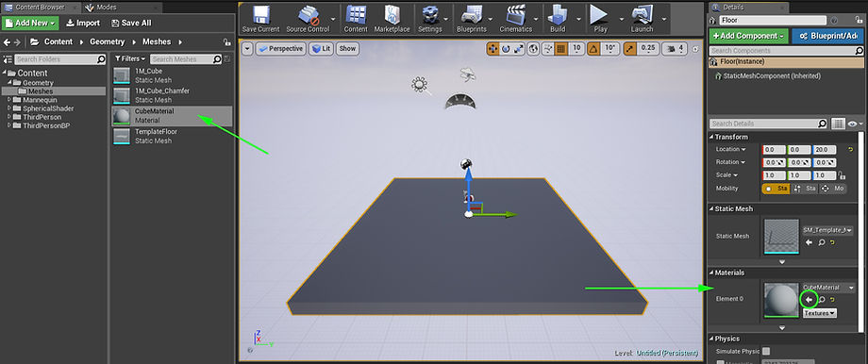Image resolution: width=868 pixels, height=364 pixels.
Task: Click the Blueprints toolbar icon
Action: tap(472, 20)
